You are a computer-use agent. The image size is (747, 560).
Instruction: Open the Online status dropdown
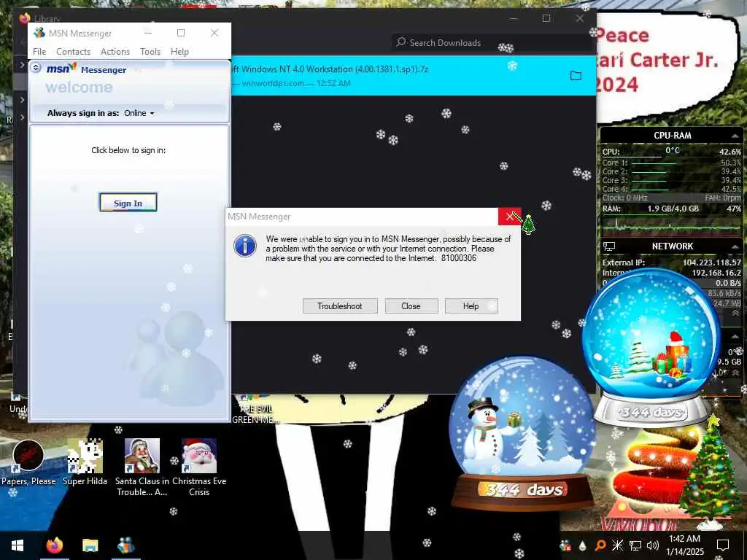pos(139,113)
